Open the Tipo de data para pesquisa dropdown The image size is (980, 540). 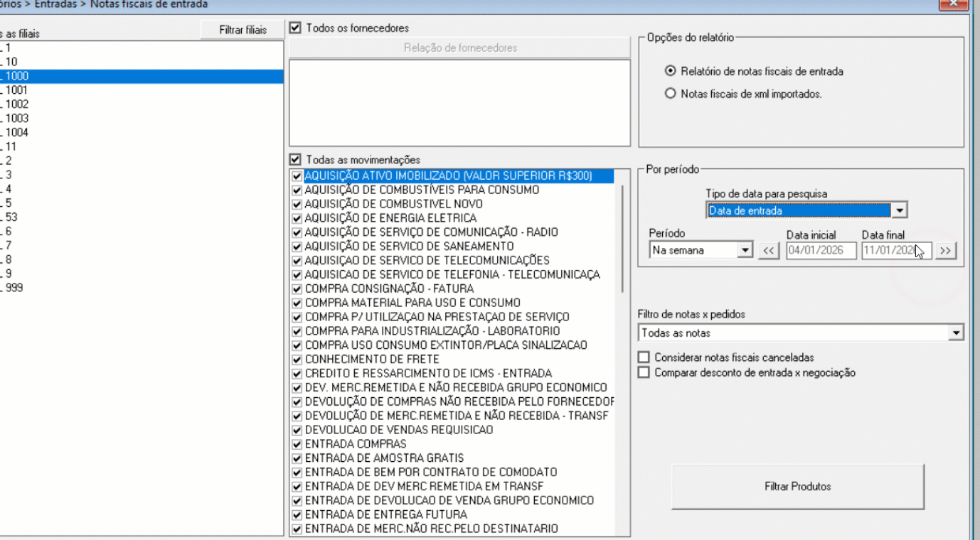tap(900, 210)
